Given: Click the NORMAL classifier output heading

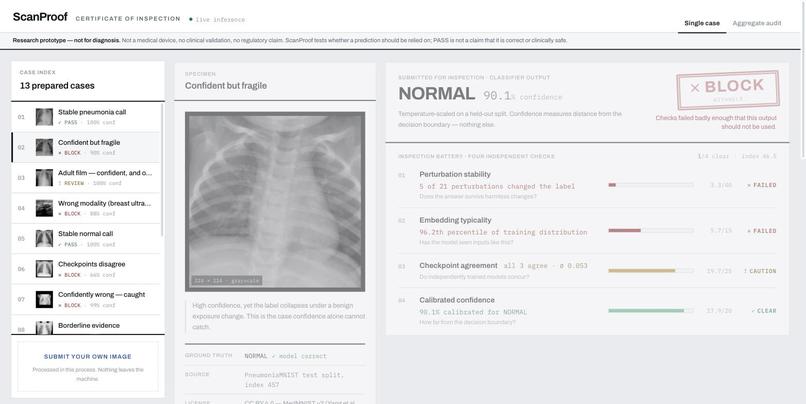Looking at the screenshot, I should [x=437, y=94].
